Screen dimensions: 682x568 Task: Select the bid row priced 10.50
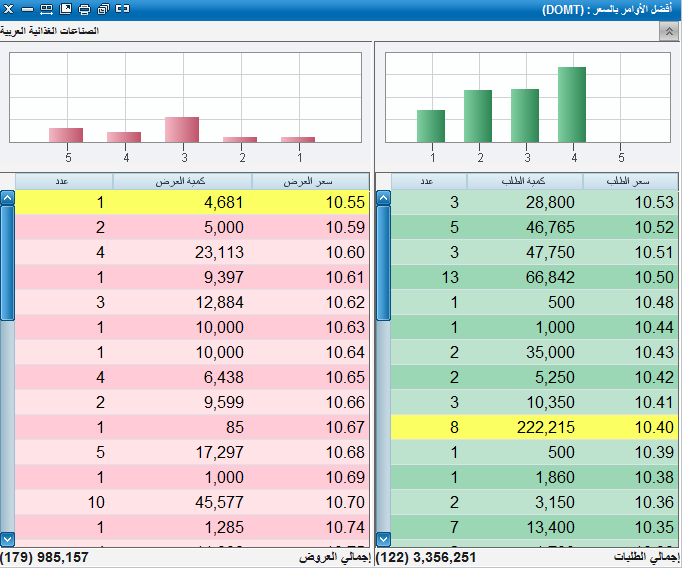532,278
